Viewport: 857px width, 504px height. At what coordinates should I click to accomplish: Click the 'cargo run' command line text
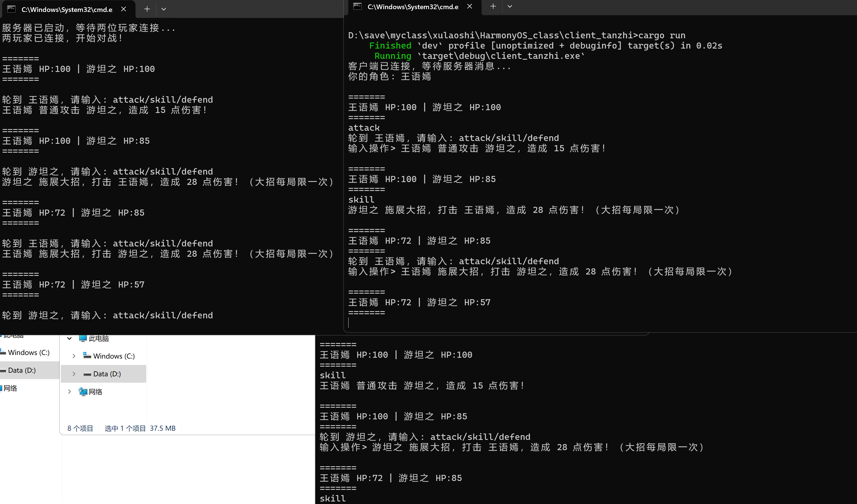[x=662, y=35]
